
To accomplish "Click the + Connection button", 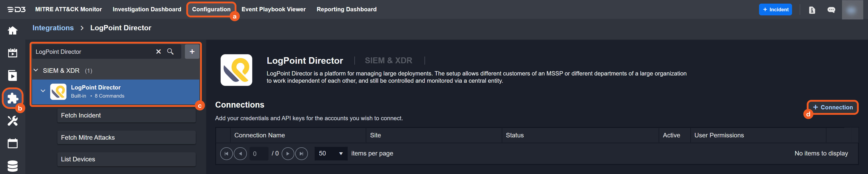I will tap(833, 107).
